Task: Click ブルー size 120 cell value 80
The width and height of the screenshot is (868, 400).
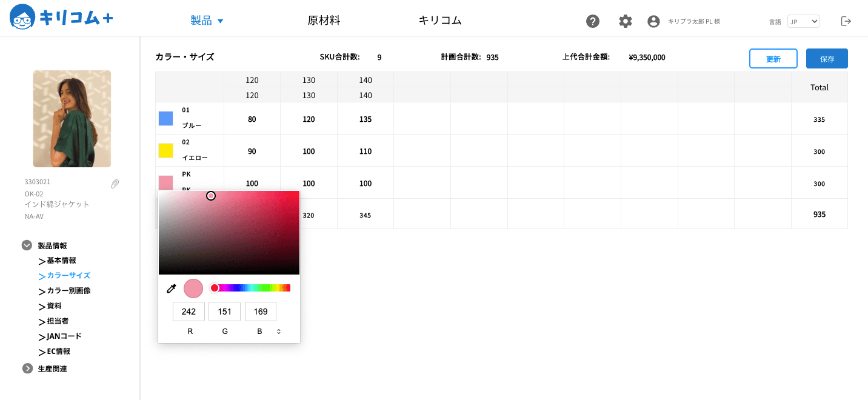Action: coord(252,119)
